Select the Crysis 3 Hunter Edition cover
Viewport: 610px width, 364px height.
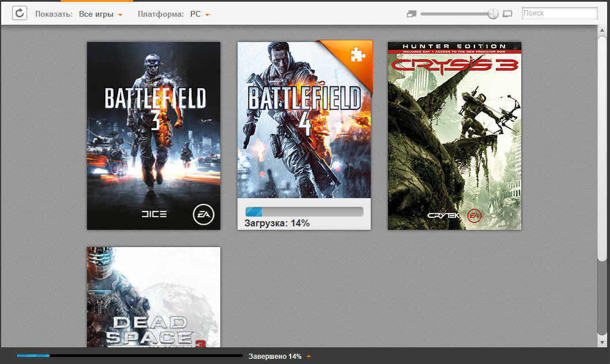pos(454,135)
